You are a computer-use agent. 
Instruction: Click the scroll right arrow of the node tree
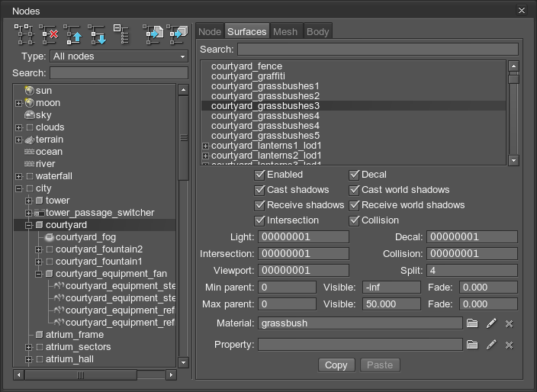click(x=171, y=375)
